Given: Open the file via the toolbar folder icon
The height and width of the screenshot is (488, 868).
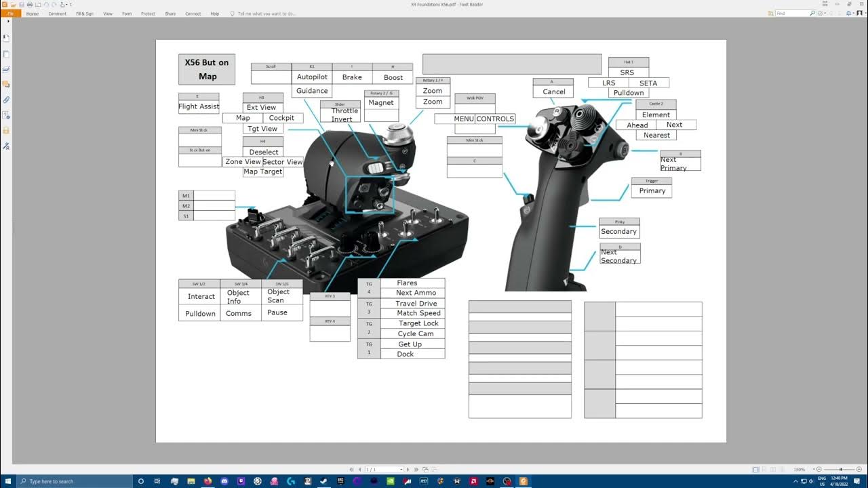Looking at the screenshot, I should click(x=13, y=5).
